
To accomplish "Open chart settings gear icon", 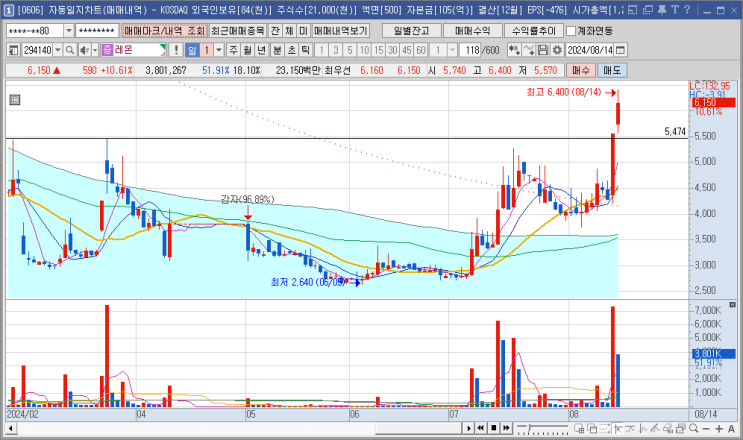I will pyautogui.click(x=557, y=50).
